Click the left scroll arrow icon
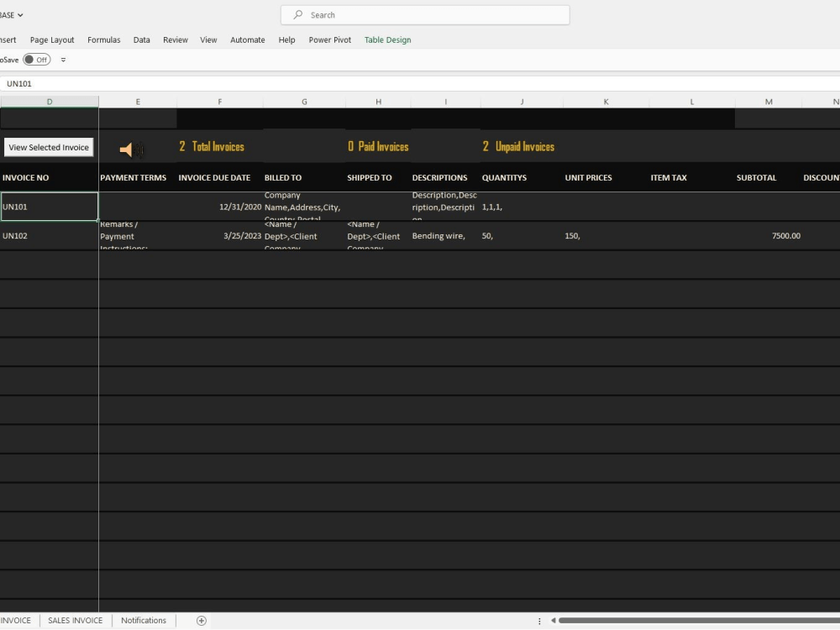This screenshot has height=630, width=840. pos(553,620)
